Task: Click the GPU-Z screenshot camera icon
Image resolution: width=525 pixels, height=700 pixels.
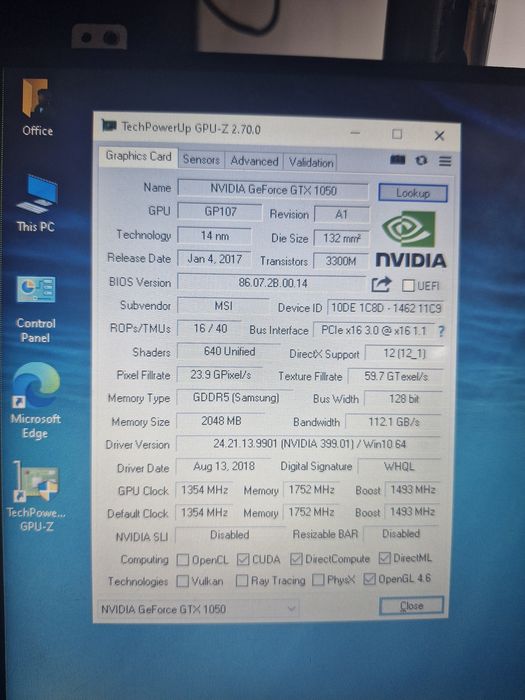Action: 397,160
